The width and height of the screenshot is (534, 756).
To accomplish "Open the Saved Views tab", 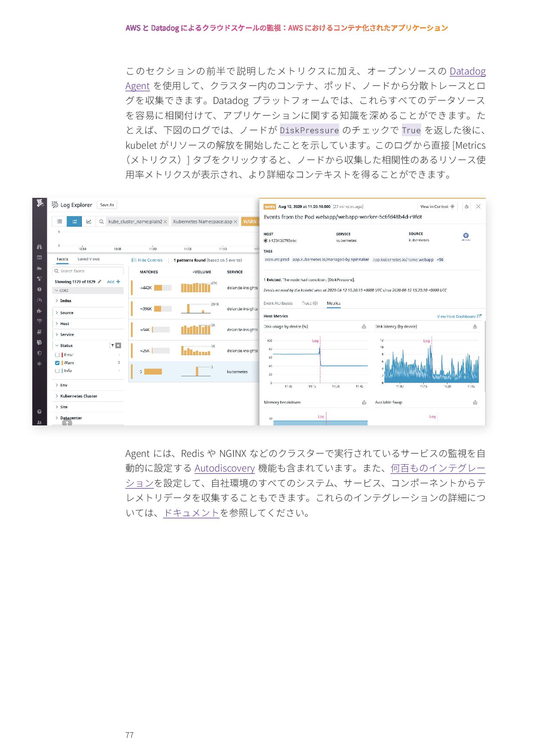I will click(x=88, y=259).
